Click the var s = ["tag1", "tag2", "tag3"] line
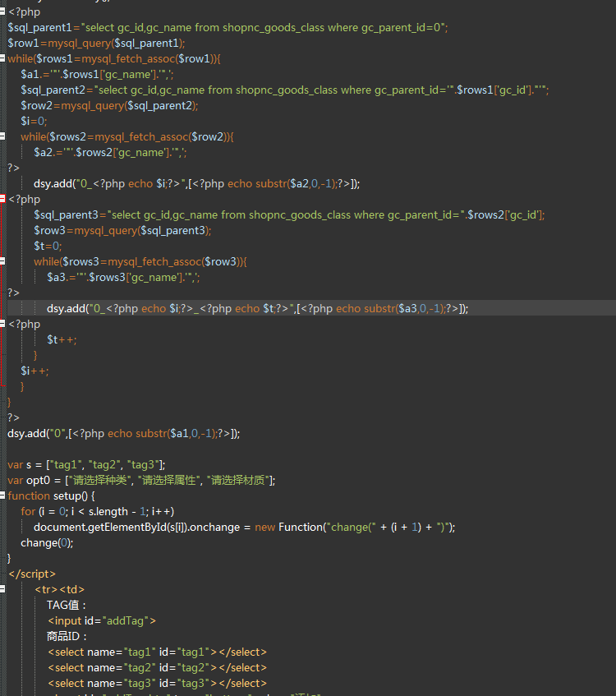The height and width of the screenshot is (696, 616). click(x=86, y=465)
